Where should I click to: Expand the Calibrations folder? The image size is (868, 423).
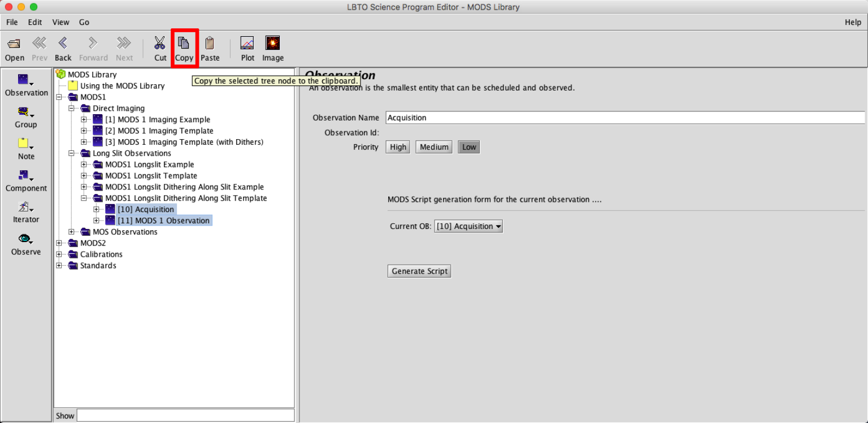point(59,254)
